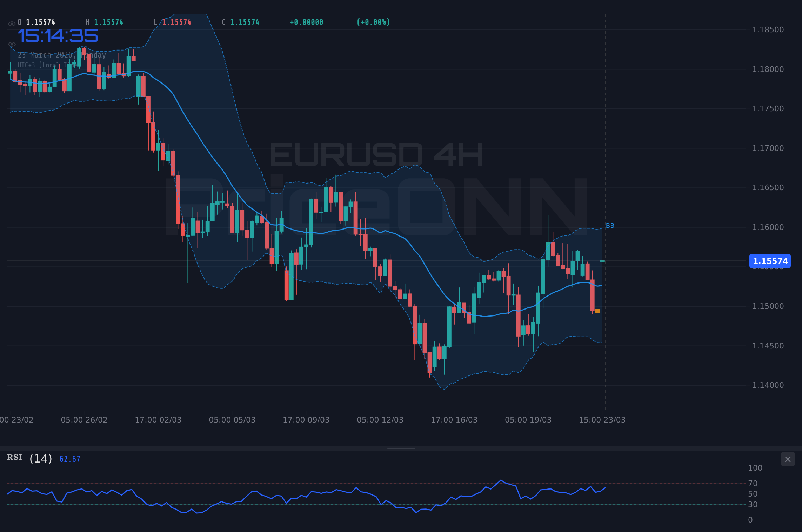Select the current price label 1.15574
802x532 pixels.
770,261
